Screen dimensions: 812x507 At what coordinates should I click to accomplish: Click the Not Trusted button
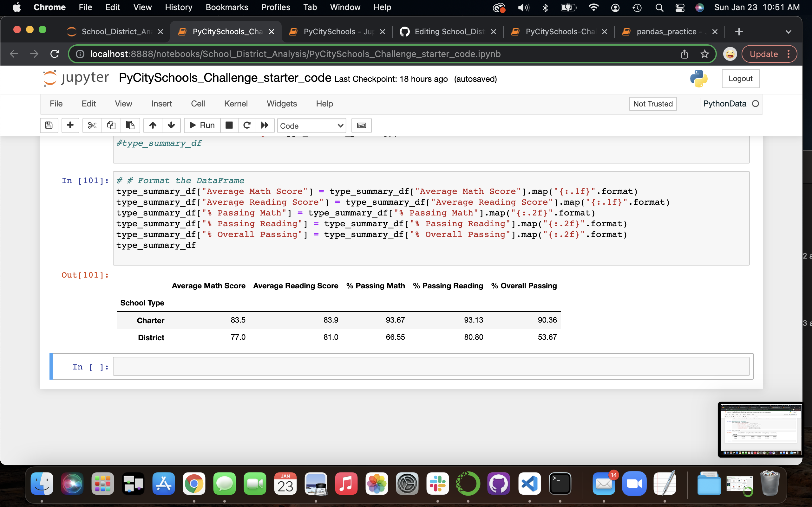point(652,104)
